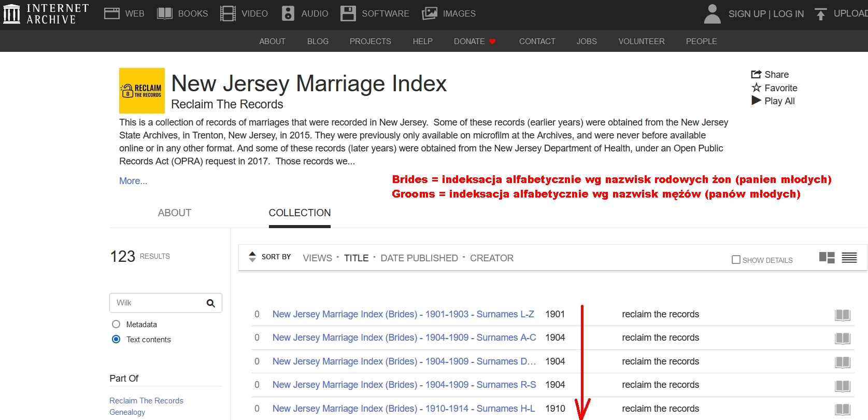Open Brides 1904-1909 Surnames R-S record

click(404, 385)
